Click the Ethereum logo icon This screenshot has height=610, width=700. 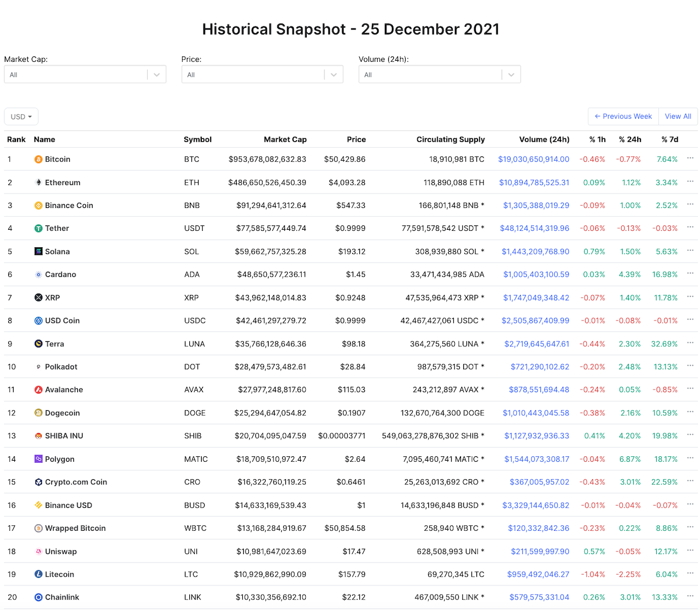click(38, 182)
